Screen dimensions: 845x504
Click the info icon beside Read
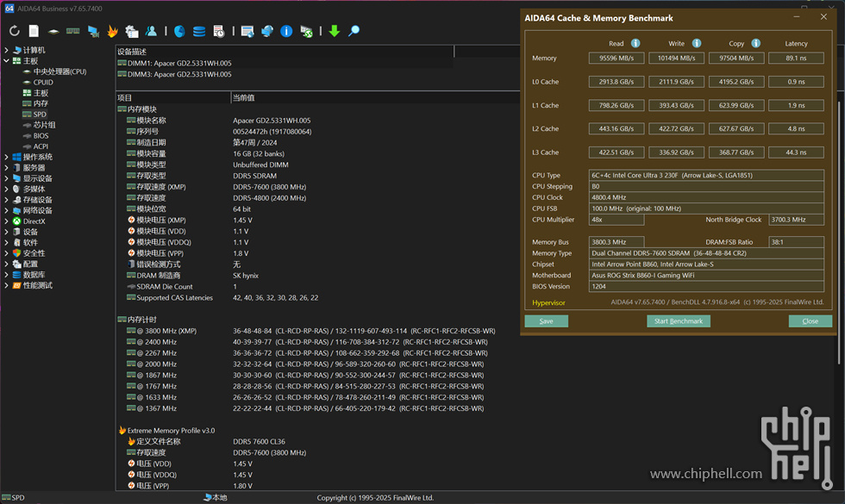[635, 43]
